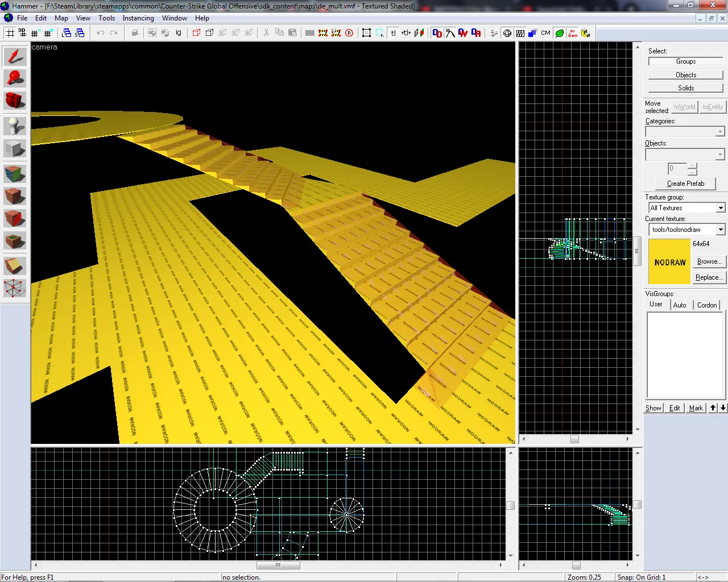Click the smaller grid button
728x582 pixels.
click(35, 33)
